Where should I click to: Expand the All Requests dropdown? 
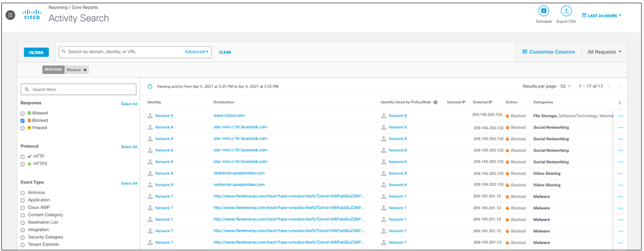pos(604,52)
